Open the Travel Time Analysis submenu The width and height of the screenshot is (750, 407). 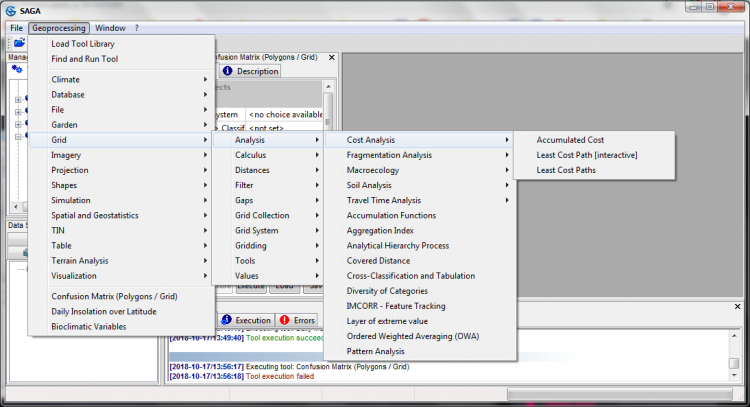coord(420,200)
